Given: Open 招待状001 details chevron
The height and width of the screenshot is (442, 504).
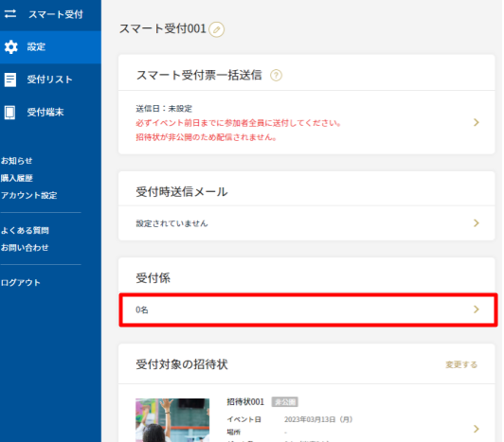Looking at the screenshot, I should coord(476,429).
